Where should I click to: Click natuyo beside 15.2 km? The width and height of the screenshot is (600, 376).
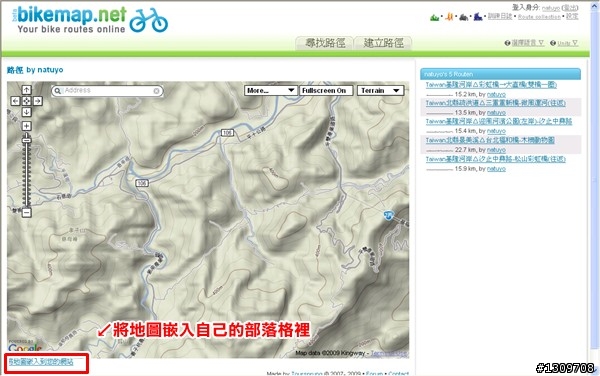[496, 94]
